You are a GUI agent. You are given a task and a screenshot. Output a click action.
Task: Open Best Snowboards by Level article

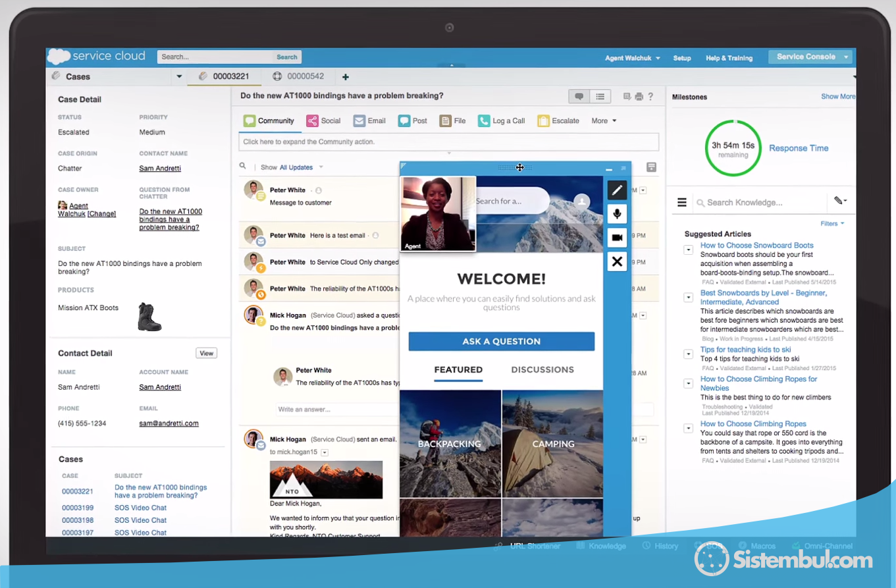pyautogui.click(x=764, y=298)
